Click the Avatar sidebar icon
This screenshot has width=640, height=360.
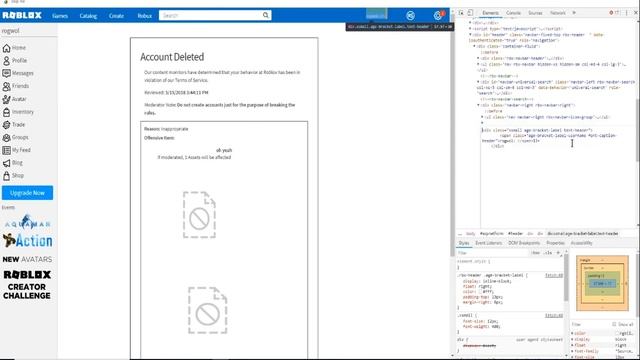pos(6,99)
